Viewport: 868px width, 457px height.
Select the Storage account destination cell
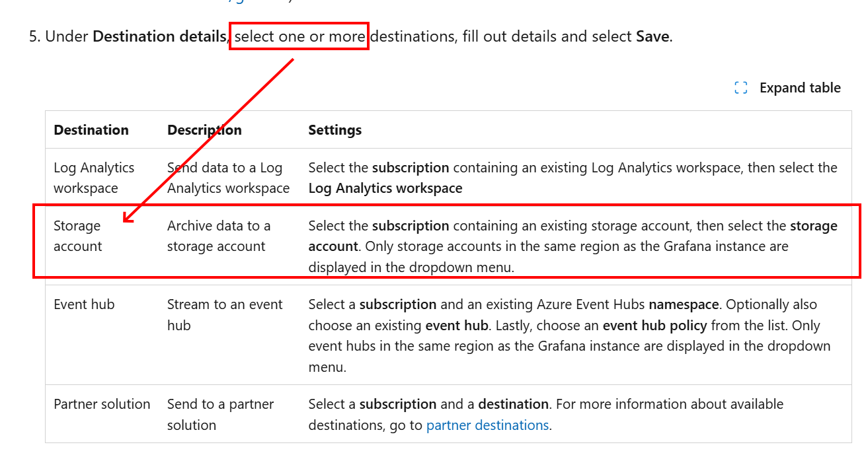(x=78, y=236)
